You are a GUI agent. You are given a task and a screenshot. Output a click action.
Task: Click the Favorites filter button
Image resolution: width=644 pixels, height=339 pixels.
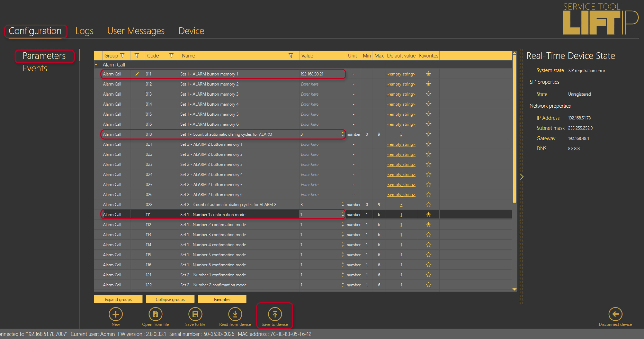coord(222,299)
